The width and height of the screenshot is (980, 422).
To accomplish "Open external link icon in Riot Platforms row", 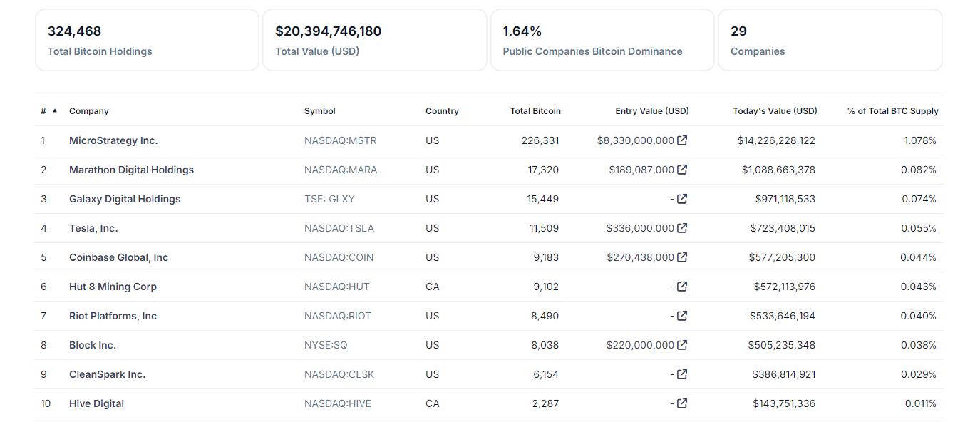I will (x=682, y=316).
